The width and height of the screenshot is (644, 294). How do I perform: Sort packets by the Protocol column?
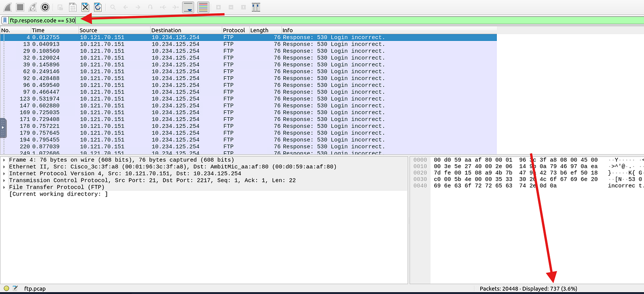[236, 30]
